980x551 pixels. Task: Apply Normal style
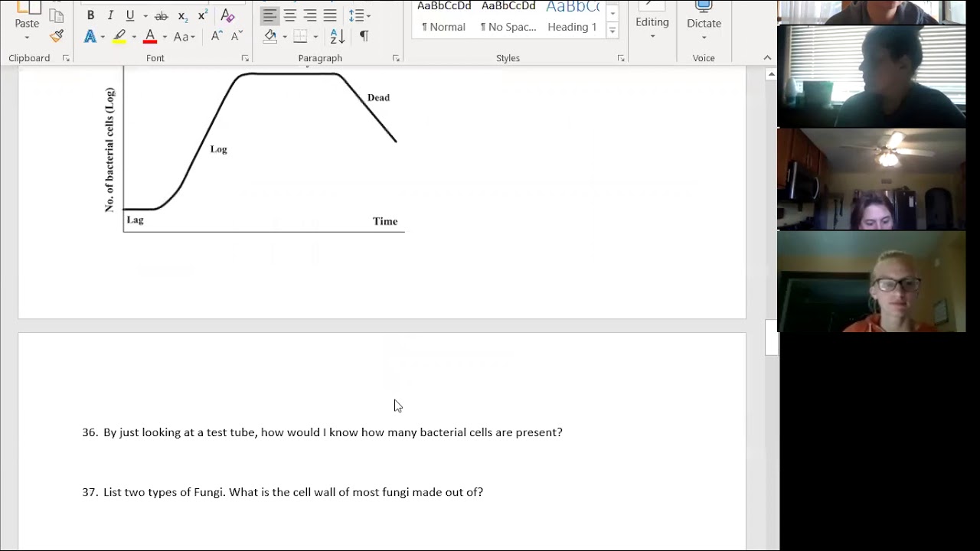coord(443,18)
